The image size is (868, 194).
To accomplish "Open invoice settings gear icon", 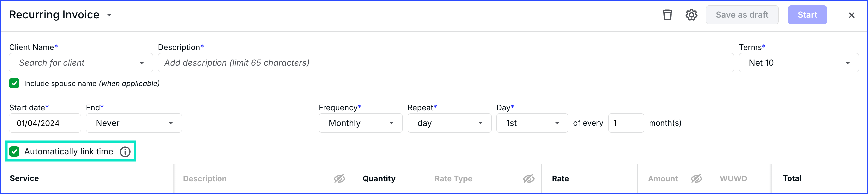I will 691,15.
